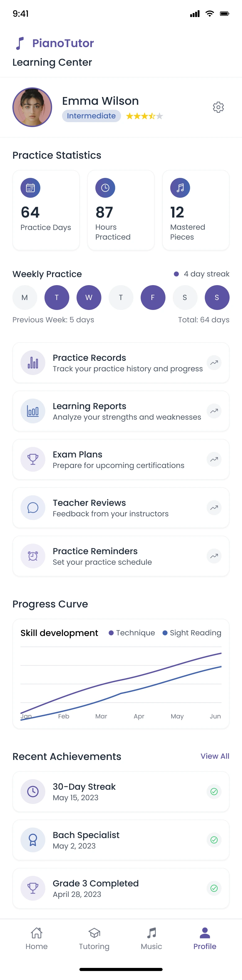Expand Practice Records with trend arrow
This screenshot has height=980, width=242.
click(x=214, y=363)
